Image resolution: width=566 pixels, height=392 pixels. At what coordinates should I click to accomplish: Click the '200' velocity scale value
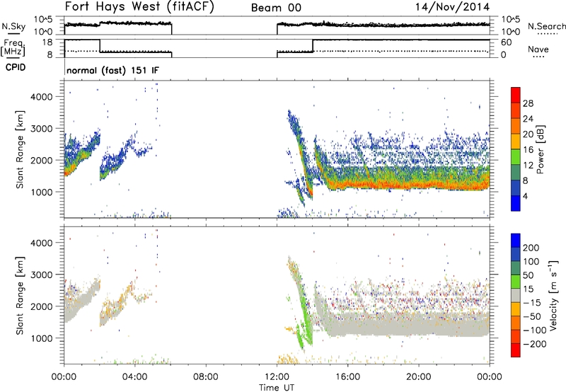coord(531,248)
